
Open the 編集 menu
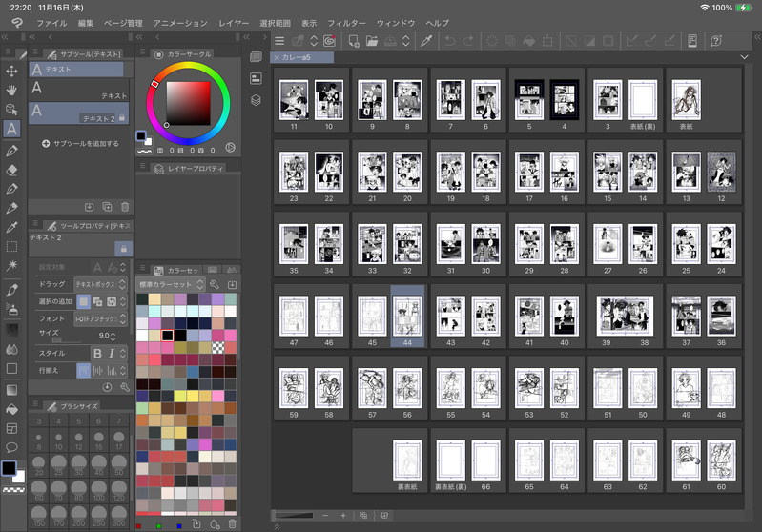86,23
